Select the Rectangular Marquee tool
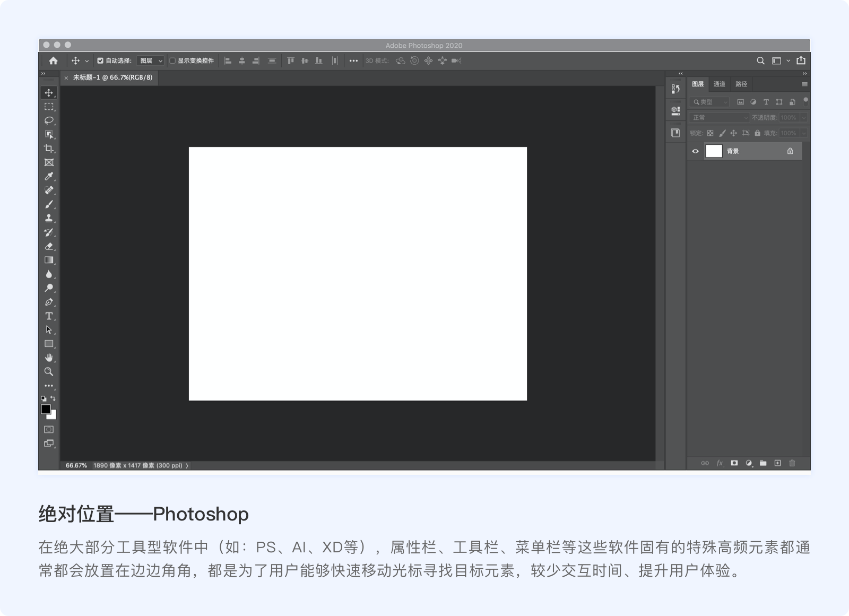Image resolution: width=849 pixels, height=616 pixels. coord(49,107)
